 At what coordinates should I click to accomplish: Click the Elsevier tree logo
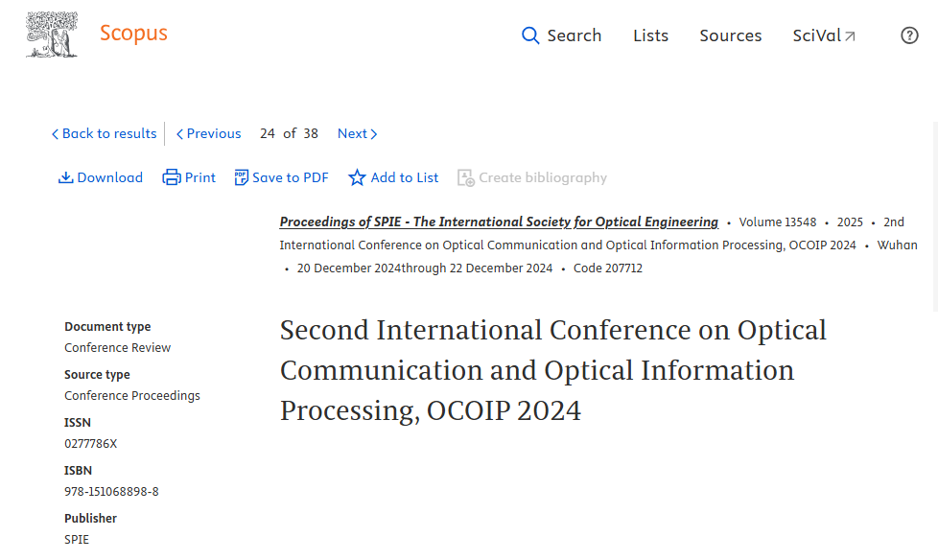click(52, 35)
